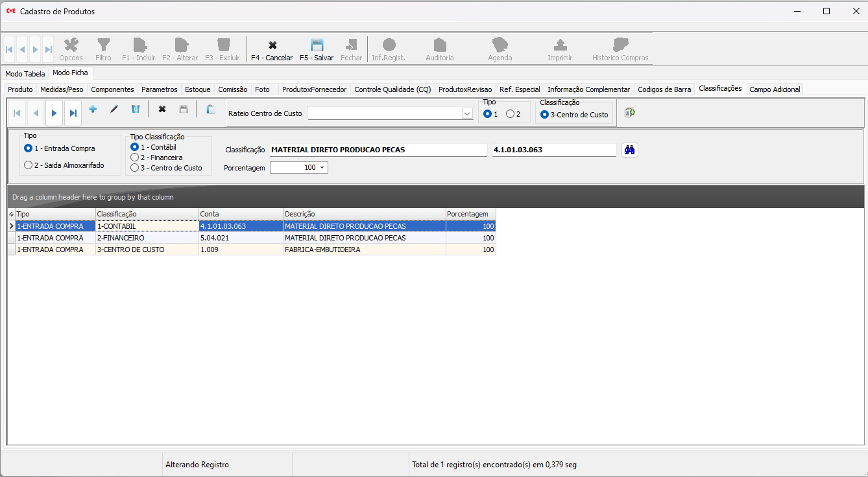
Task: Click the blue plus add record icon
Action: tap(93, 110)
